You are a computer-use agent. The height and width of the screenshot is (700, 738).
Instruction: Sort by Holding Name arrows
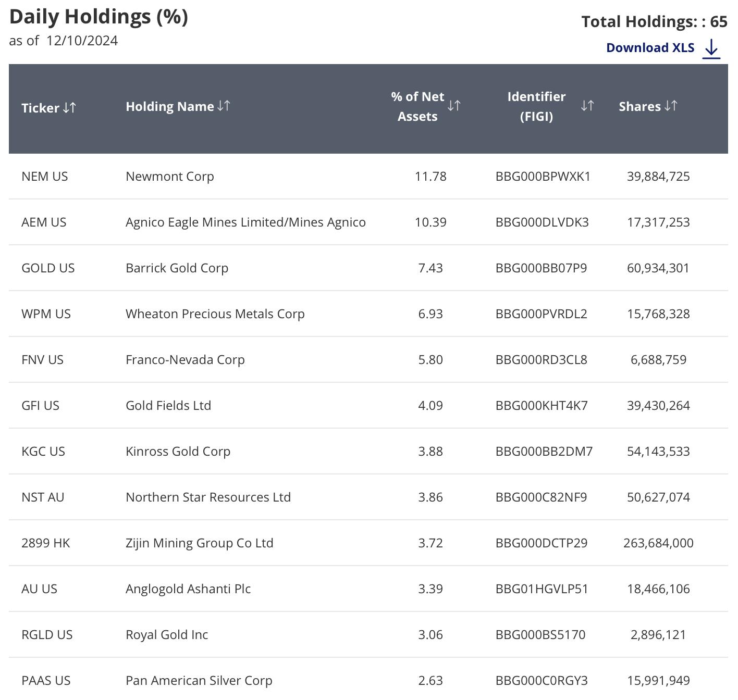[224, 106]
